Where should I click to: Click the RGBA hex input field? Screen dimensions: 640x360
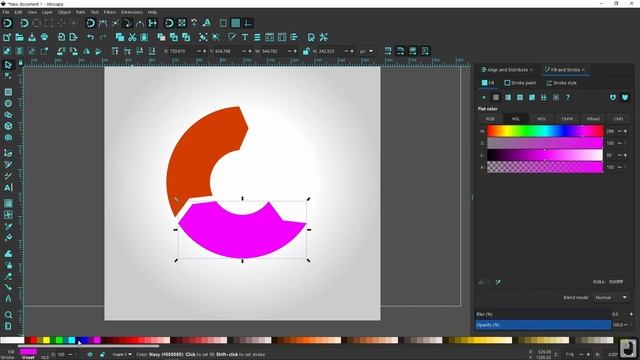(x=617, y=282)
